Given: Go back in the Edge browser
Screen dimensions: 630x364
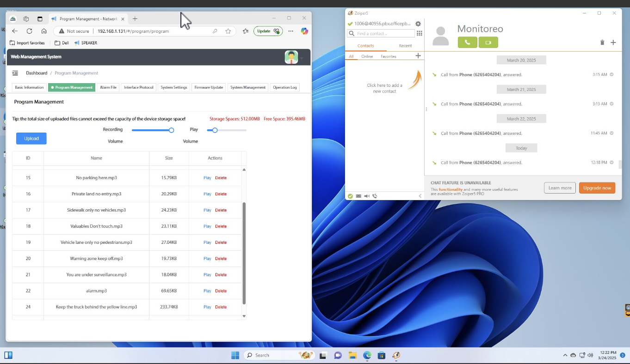Looking at the screenshot, I should click(15, 31).
